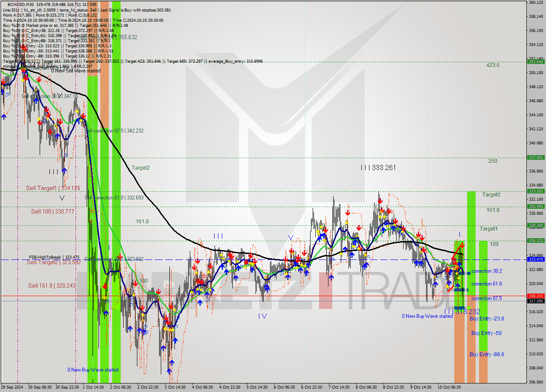
Task: Click the 333.161 green price tag
Action: [x=536, y=191]
